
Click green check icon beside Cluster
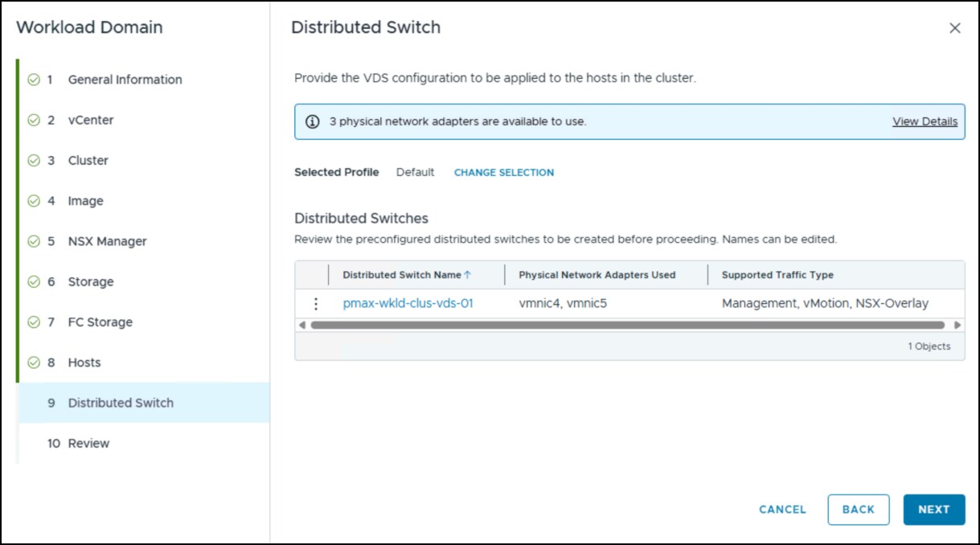[x=34, y=160]
